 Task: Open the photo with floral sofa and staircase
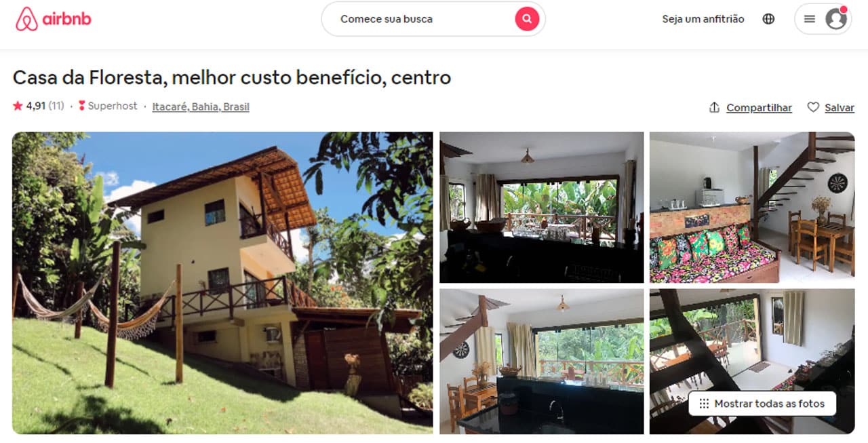pos(752,208)
